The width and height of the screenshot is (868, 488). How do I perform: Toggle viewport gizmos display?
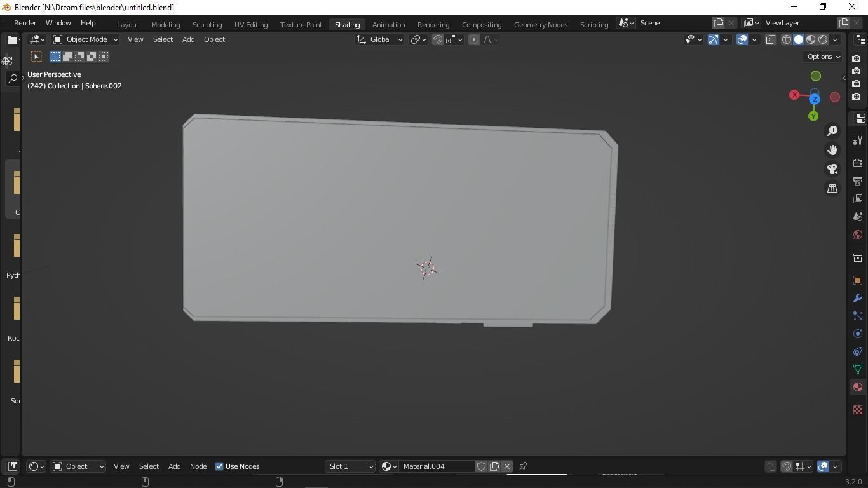714,39
